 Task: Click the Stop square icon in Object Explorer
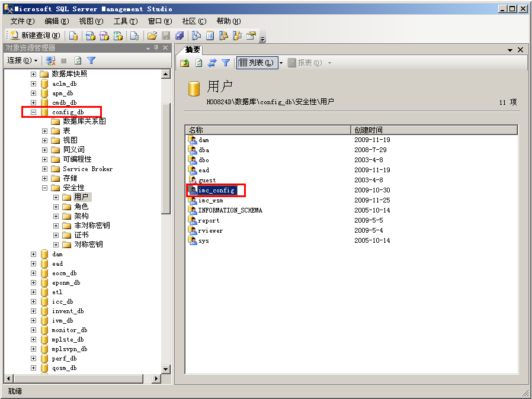64,61
